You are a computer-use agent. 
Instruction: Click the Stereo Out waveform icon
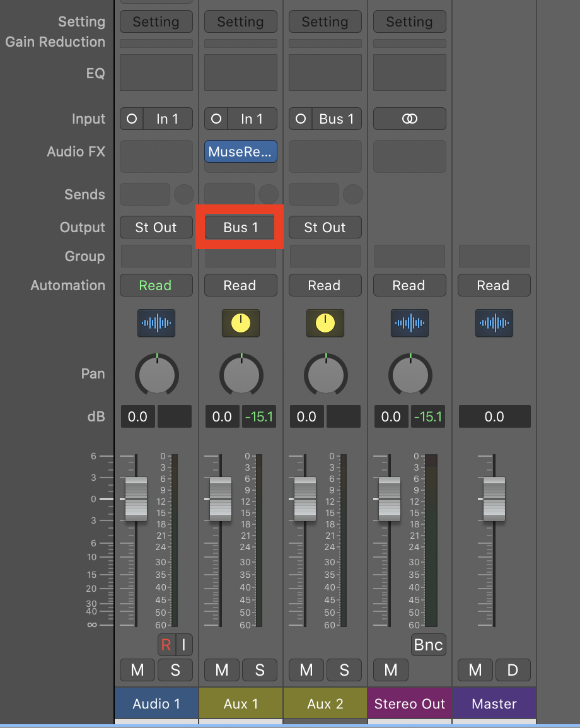pos(410,323)
